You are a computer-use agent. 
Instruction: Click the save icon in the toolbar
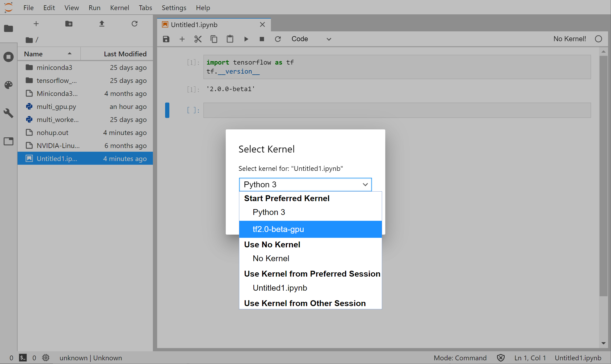[166, 39]
